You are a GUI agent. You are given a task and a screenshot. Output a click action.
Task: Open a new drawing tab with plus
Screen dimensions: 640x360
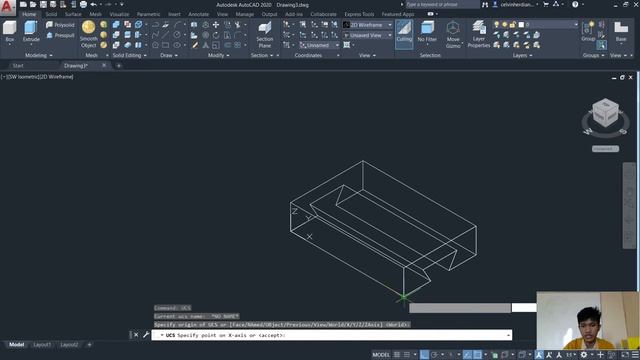[x=119, y=66]
